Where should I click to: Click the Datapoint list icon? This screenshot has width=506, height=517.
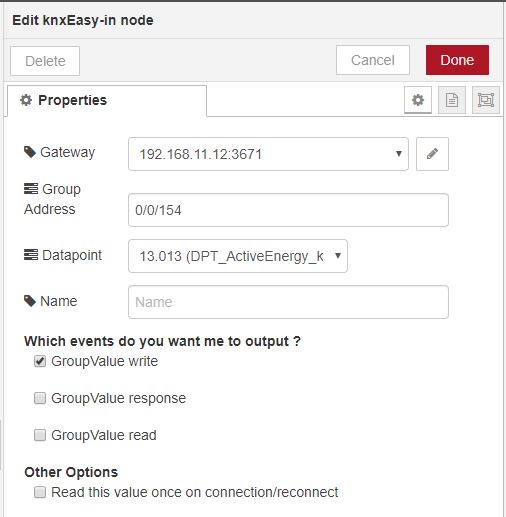31,255
